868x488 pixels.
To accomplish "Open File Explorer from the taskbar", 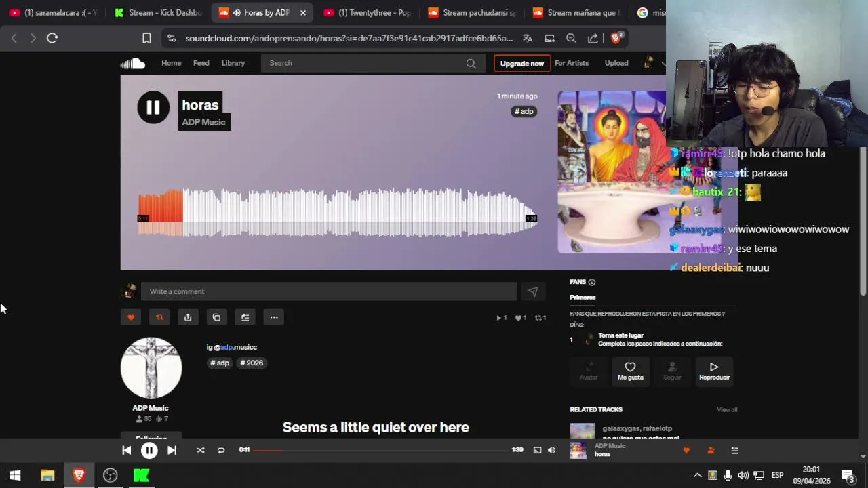I will 47,475.
